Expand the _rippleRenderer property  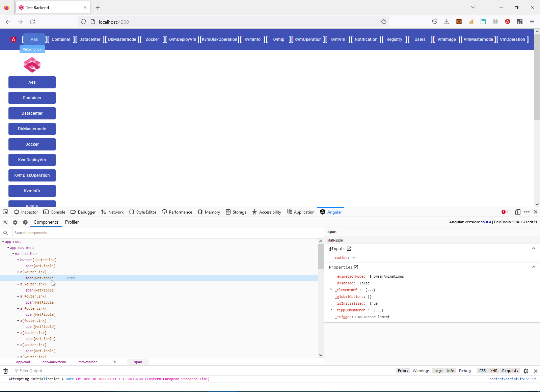[331, 310]
